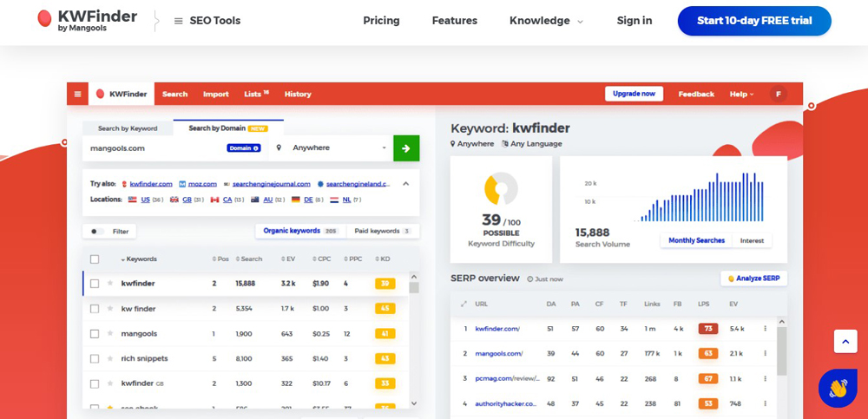
Task: Check the rich snippets keyword checkbox
Action: 95,358
